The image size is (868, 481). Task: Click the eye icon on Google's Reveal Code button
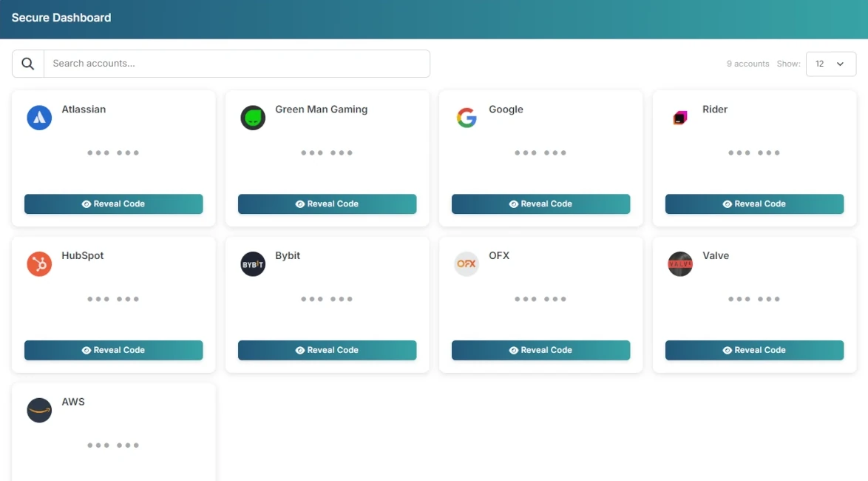click(x=514, y=203)
